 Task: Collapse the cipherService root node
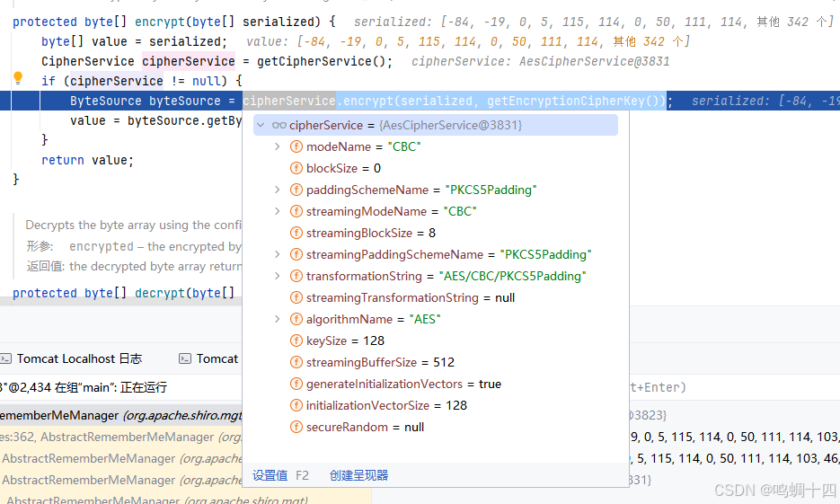pyautogui.click(x=261, y=126)
